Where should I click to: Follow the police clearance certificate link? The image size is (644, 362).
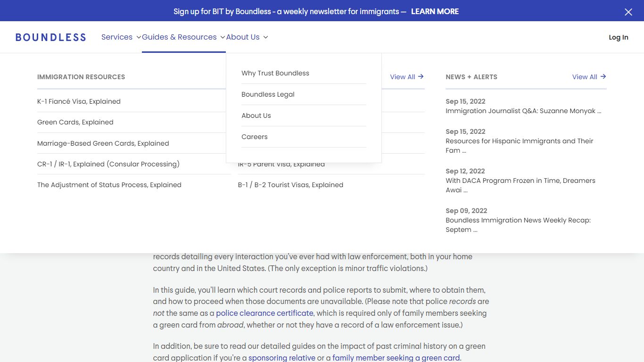(264, 313)
